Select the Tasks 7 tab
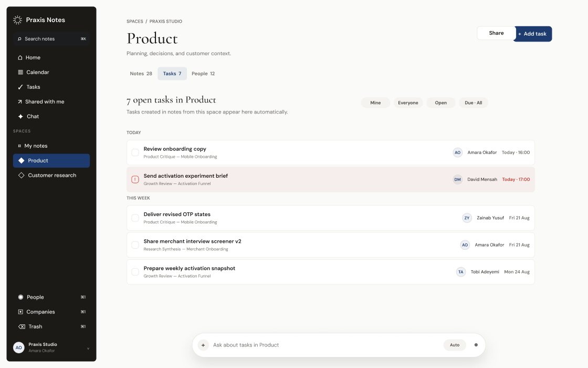The height and width of the screenshot is (368, 588). [x=172, y=74]
